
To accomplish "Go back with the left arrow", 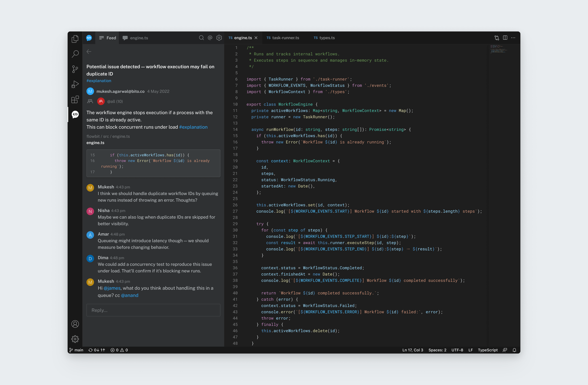I will [x=89, y=52].
